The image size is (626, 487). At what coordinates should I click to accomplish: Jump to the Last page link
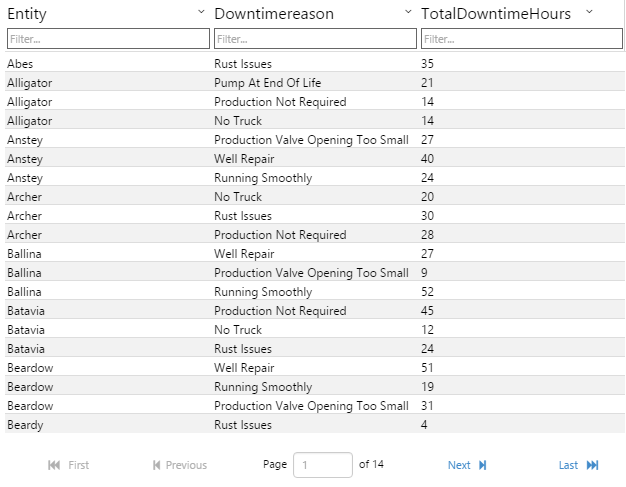[568, 465]
